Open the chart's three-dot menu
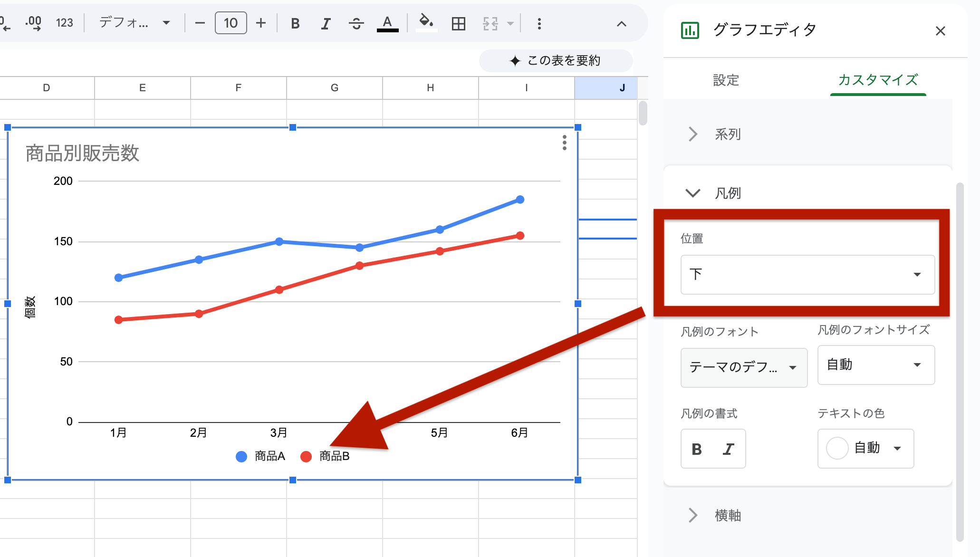Image resolution: width=980 pixels, height=557 pixels. coord(564,144)
